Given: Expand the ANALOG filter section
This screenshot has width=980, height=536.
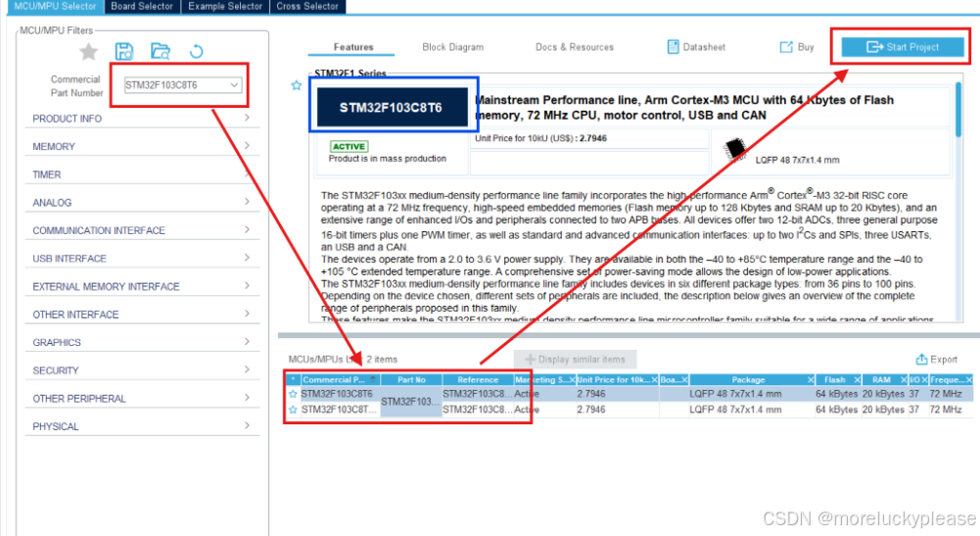Looking at the screenshot, I should pyautogui.click(x=142, y=203).
